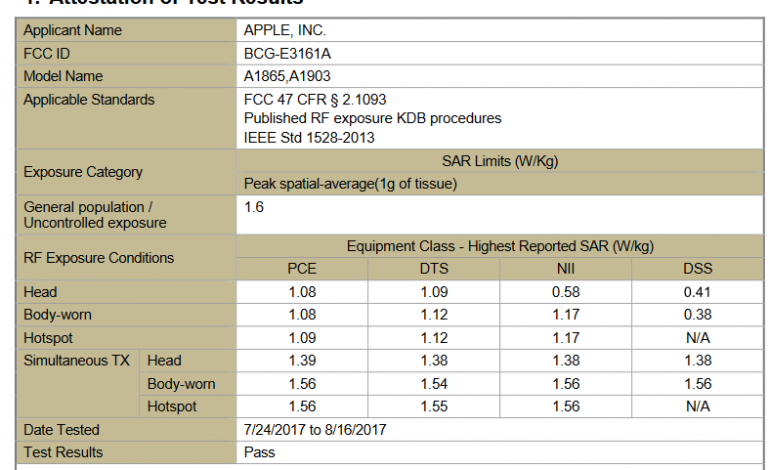Click the Date Tested value 7/24/2017 to 8/16/2017
Screen dimensions: 770x470
point(315,430)
